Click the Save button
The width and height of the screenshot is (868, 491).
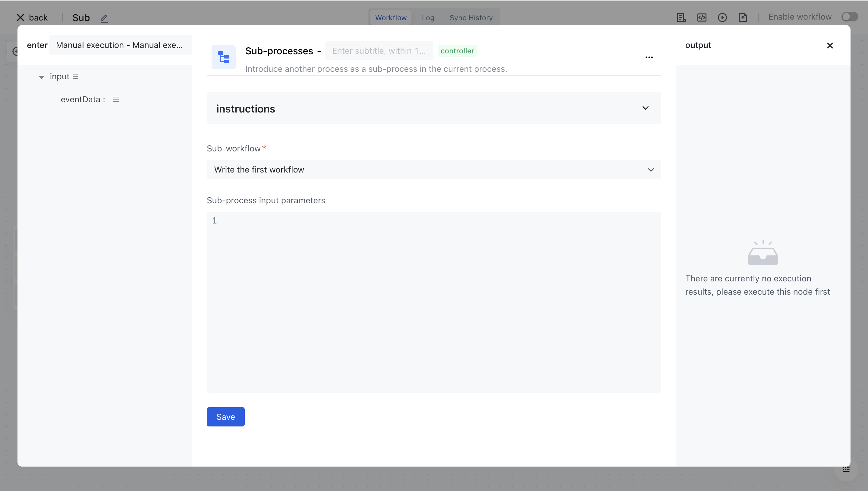pyautogui.click(x=225, y=417)
